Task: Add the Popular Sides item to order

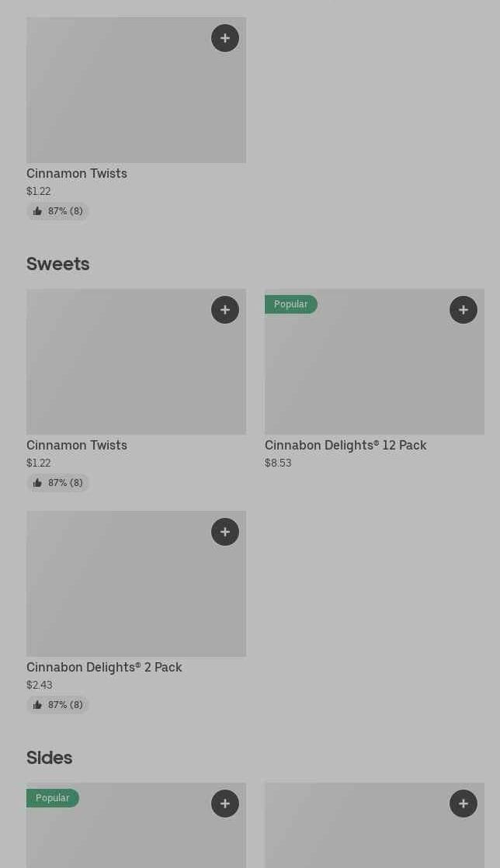Action: click(225, 804)
